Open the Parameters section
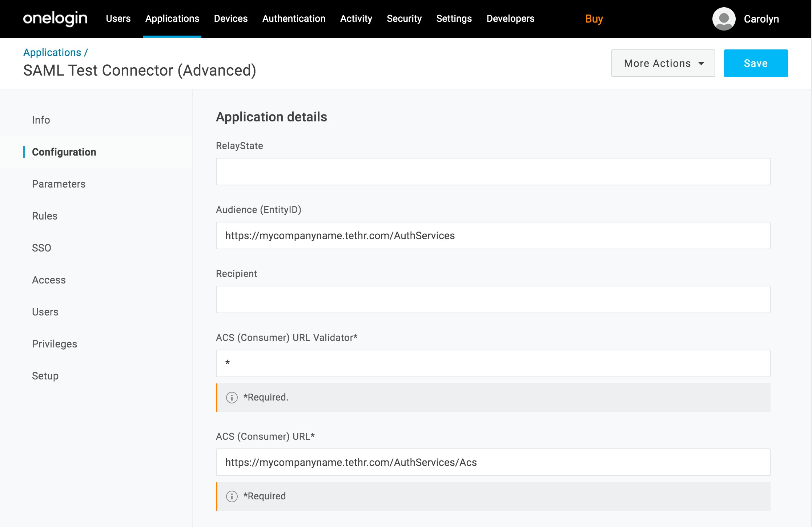 point(59,184)
